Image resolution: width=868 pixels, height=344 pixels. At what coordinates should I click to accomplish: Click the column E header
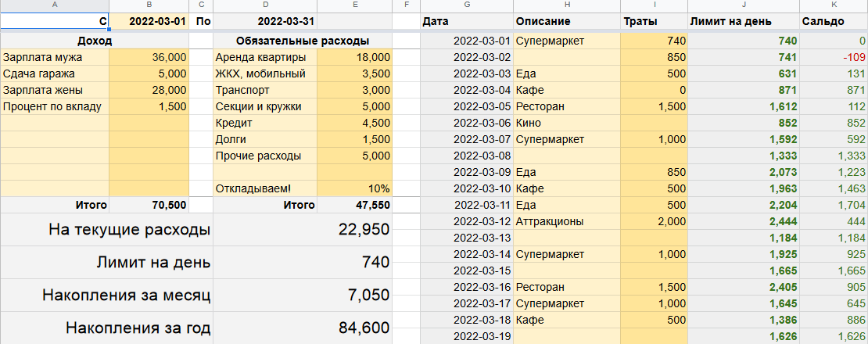coord(355,5)
